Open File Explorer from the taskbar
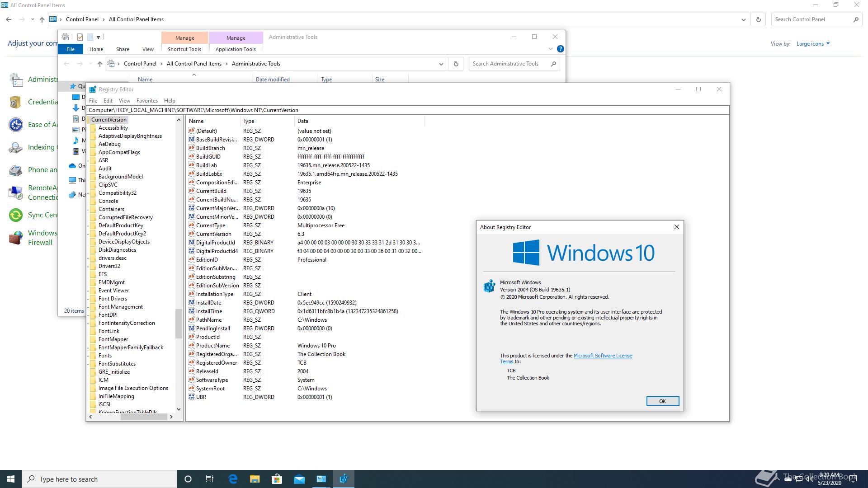The width and height of the screenshot is (868, 488). 255,479
